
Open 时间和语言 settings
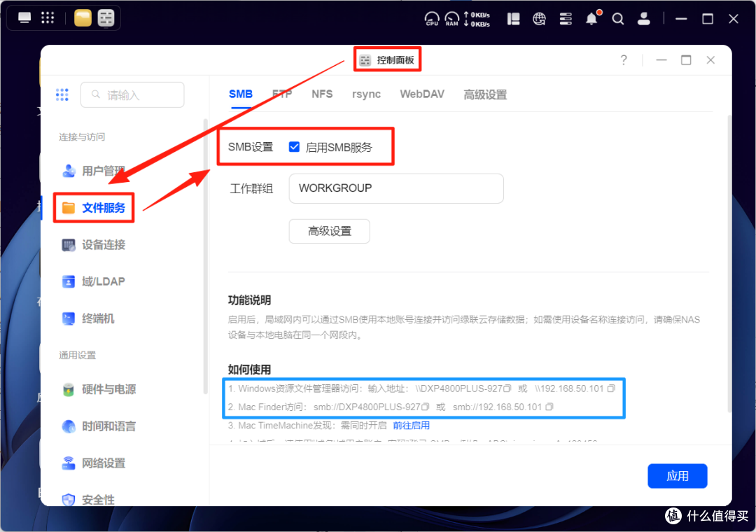[x=99, y=426]
